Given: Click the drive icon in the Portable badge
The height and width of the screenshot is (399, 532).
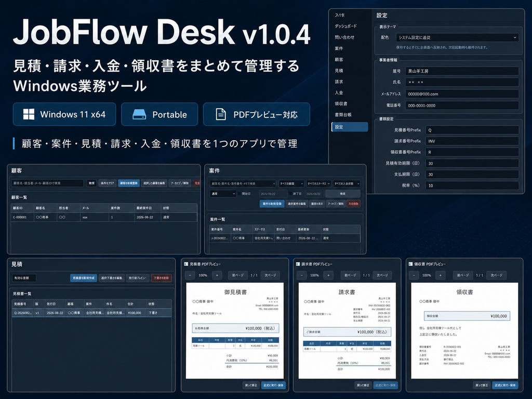Looking at the screenshot, I should point(139,114).
